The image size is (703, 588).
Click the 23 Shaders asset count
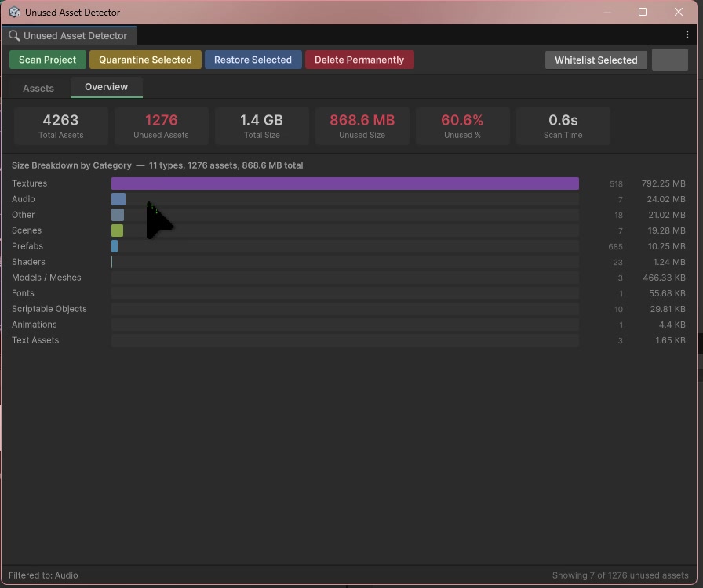coord(617,262)
